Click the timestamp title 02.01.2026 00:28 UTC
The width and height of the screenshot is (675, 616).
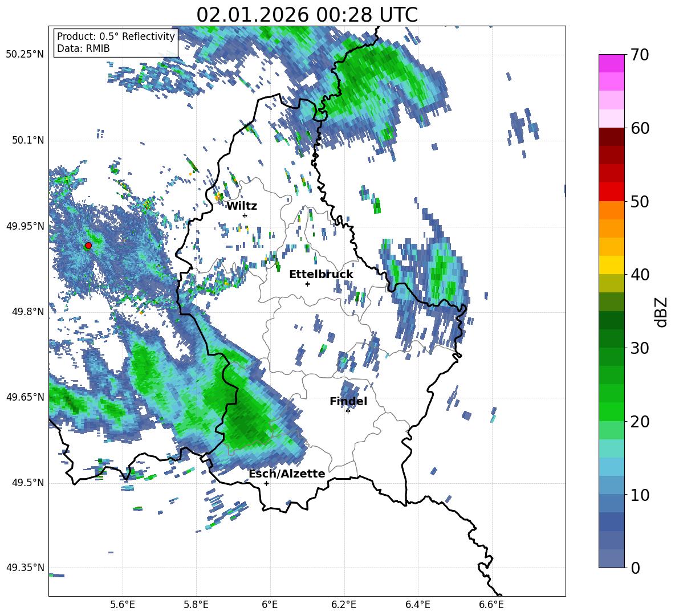(307, 15)
